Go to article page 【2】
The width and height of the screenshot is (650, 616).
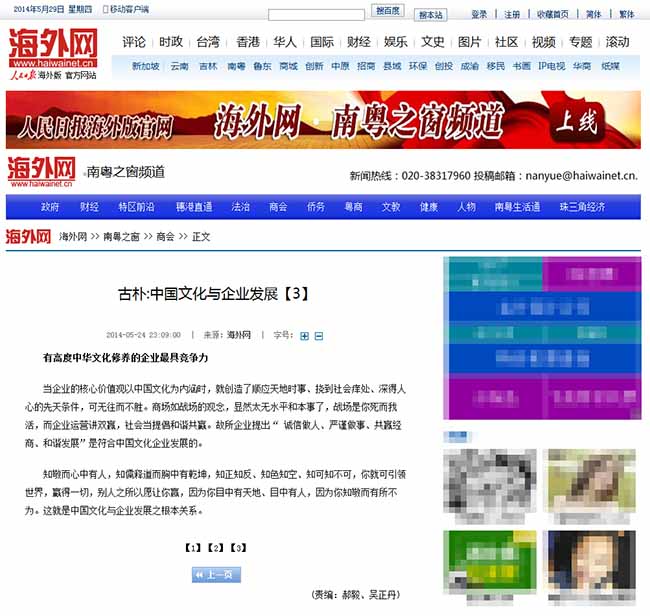pos(216,547)
